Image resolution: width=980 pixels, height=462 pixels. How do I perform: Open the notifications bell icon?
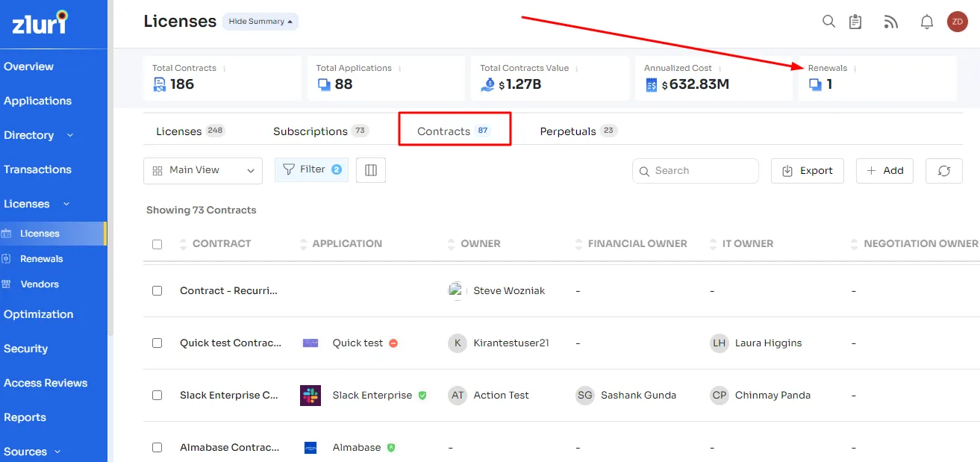click(x=927, y=22)
